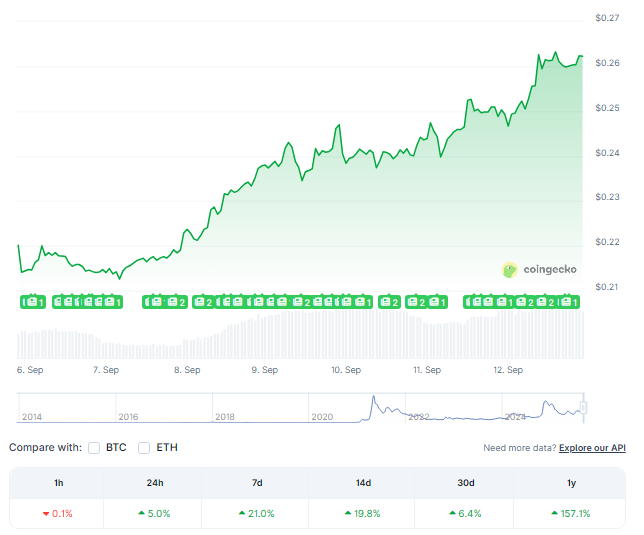Screen dimensions: 644x535
Task: Click the green up arrow beside 5.0%
Action: pos(142,514)
